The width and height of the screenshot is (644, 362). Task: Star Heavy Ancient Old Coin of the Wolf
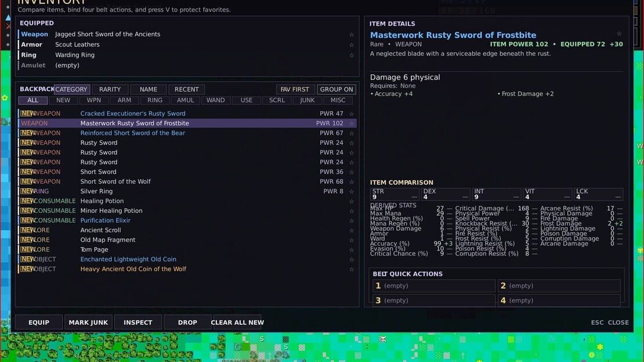click(352, 269)
